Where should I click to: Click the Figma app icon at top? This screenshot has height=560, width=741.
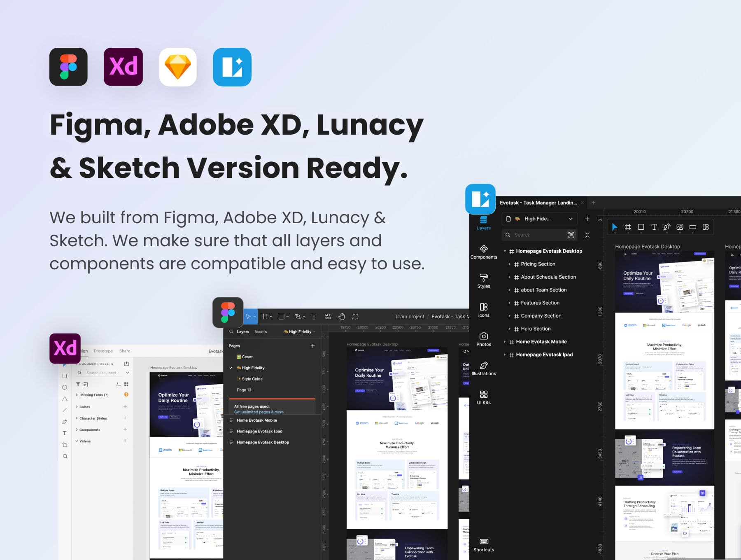click(x=68, y=67)
